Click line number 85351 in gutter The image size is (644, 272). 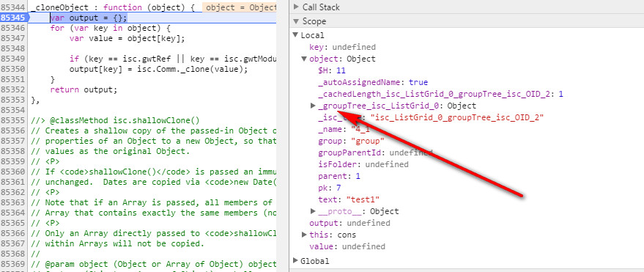point(13,80)
